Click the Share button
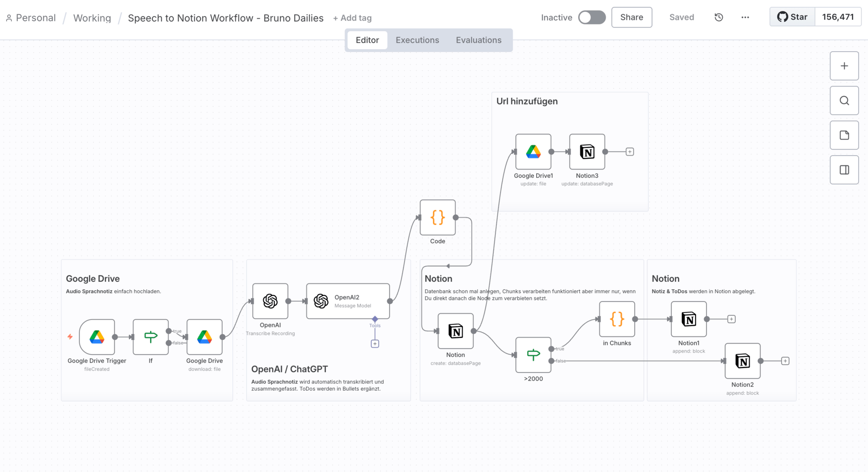The height and width of the screenshot is (472, 868). pos(632,17)
